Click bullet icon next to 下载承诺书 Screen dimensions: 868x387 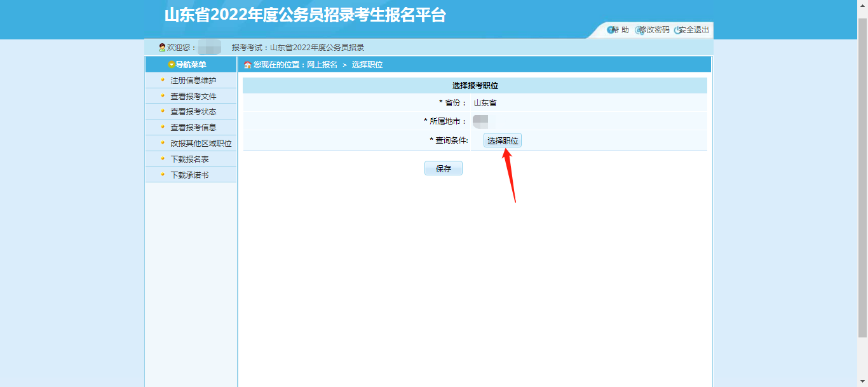163,175
